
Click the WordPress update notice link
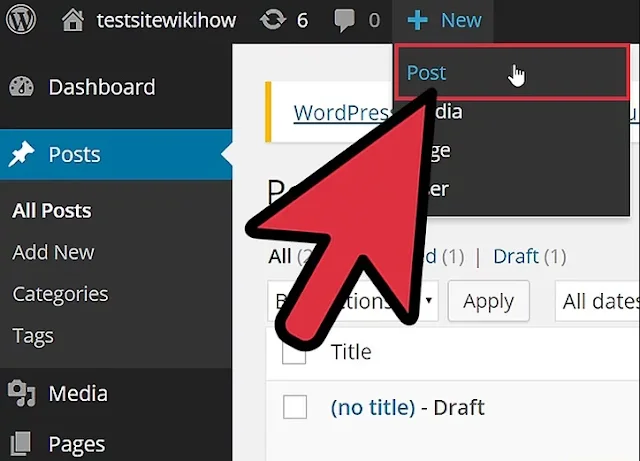(x=342, y=113)
